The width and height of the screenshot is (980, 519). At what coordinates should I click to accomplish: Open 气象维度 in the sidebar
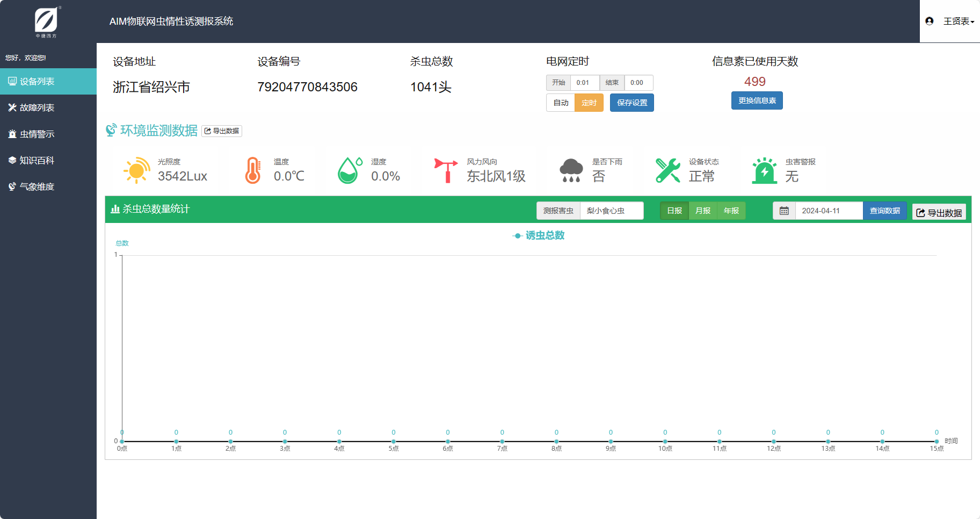[48, 187]
